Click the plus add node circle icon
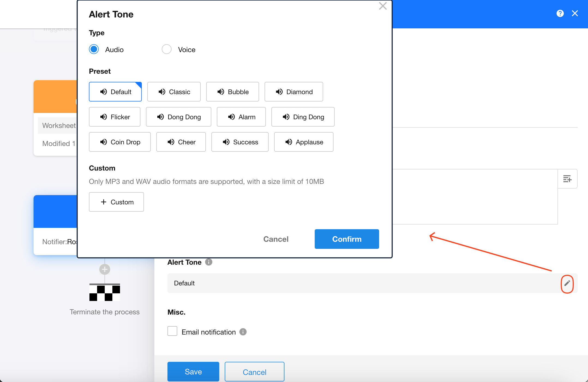Screen dimensions: 588x382 105,270
